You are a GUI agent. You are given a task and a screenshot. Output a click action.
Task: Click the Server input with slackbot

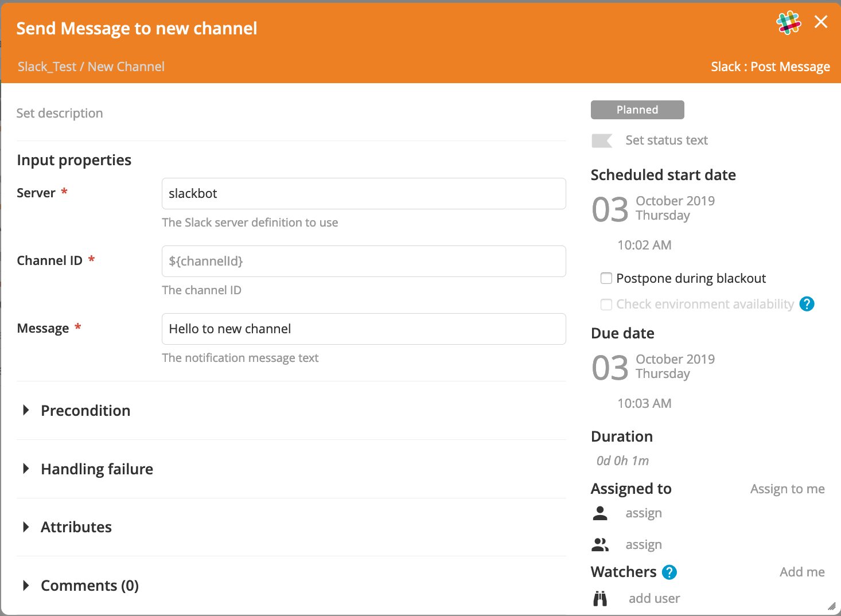[x=364, y=193]
